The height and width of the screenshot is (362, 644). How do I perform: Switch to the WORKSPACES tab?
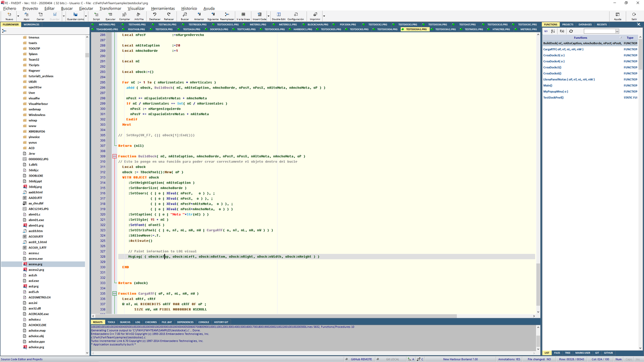tap(31, 24)
